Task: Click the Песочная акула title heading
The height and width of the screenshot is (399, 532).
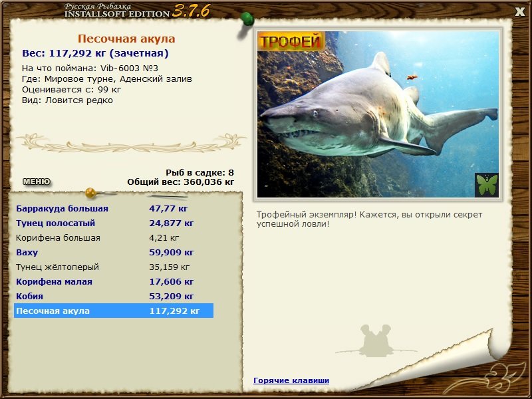Action: (x=126, y=39)
